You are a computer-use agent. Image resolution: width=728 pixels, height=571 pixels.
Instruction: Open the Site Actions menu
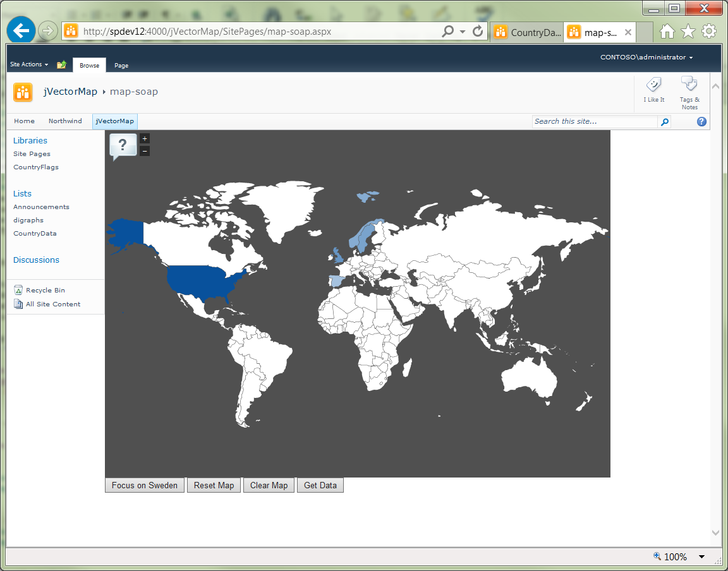27,64
